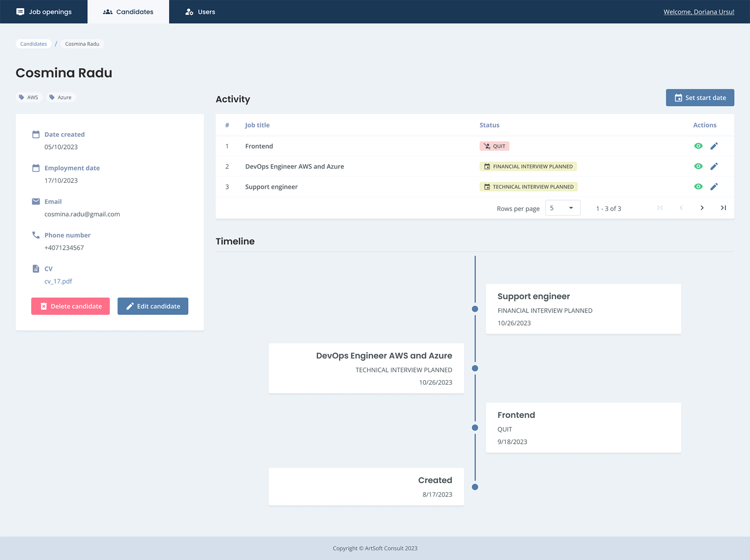Screen dimensions: 750x560
Task: Open the Support engineer timeline card
Action: pos(584,309)
